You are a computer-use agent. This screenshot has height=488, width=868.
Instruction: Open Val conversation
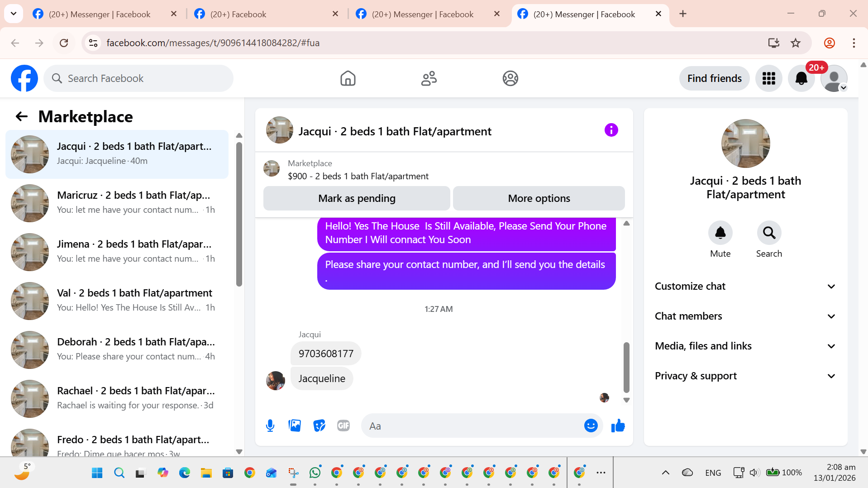pos(117,301)
